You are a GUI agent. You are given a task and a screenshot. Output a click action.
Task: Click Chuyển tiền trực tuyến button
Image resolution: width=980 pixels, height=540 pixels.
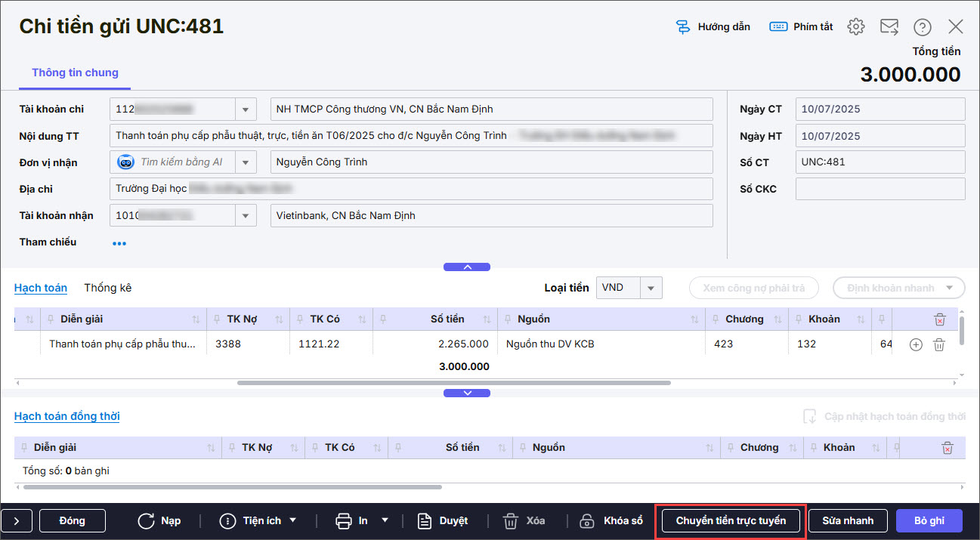[x=730, y=520]
